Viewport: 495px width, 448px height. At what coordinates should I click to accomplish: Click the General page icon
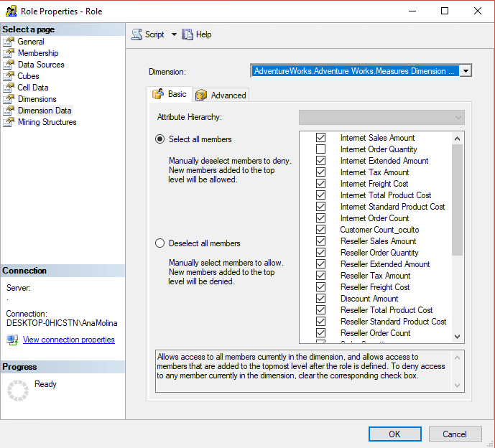[9, 42]
